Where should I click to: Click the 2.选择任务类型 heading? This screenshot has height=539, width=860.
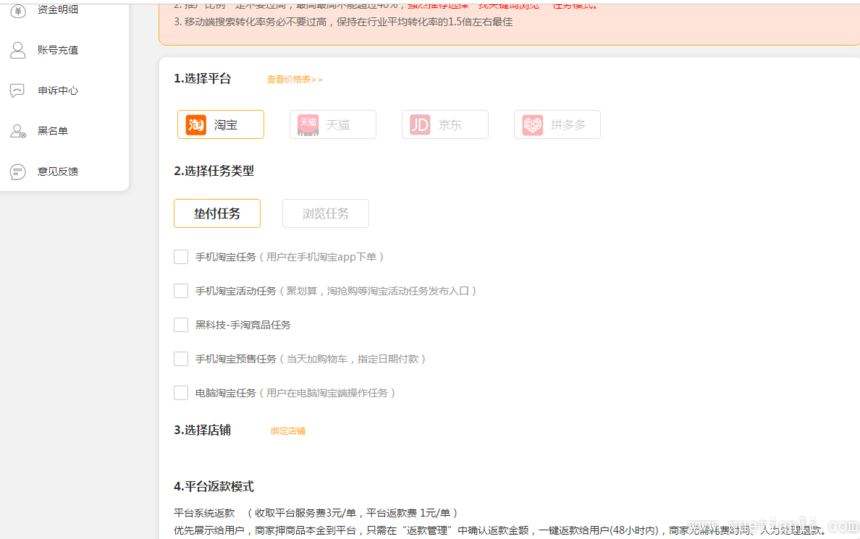pyautogui.click(x=214, y=171)
